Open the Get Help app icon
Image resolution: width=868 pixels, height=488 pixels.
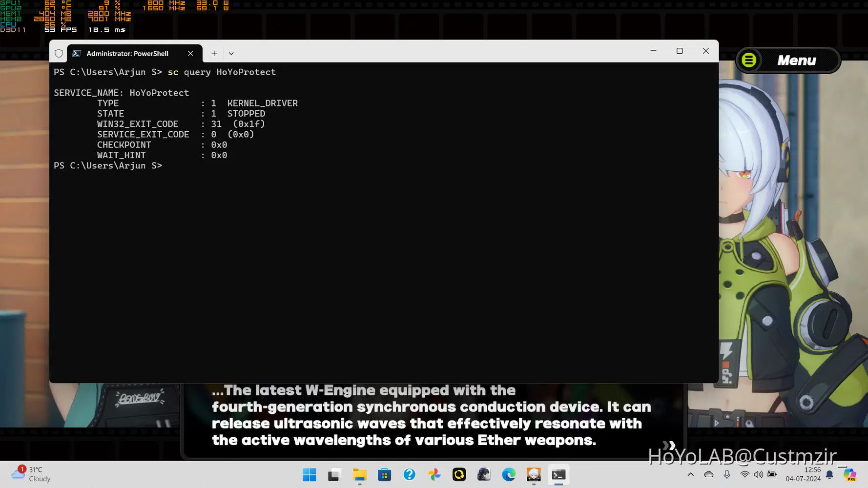tap(410, 475)
